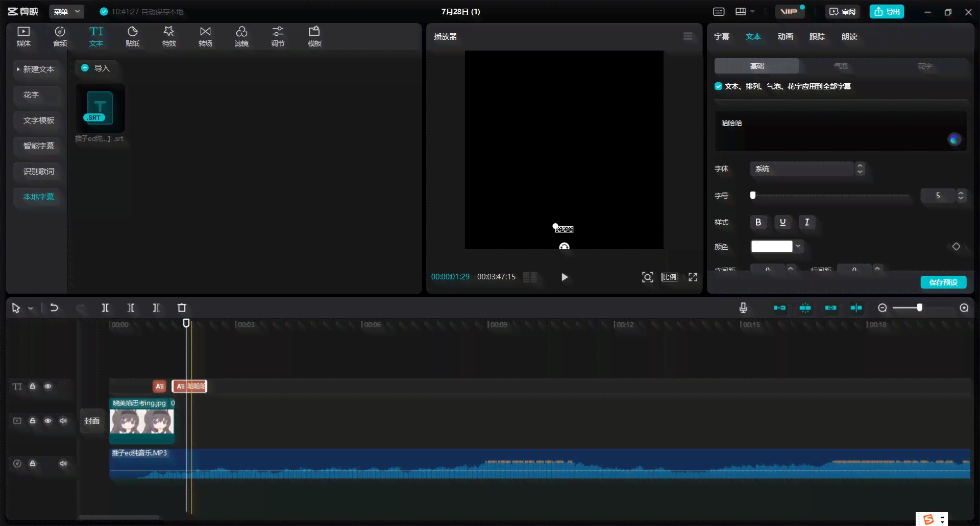Open the Filters (滤镜) panel
Viewport: 980px width, 526px height.
pyautogui.click(x=241, y=36)
